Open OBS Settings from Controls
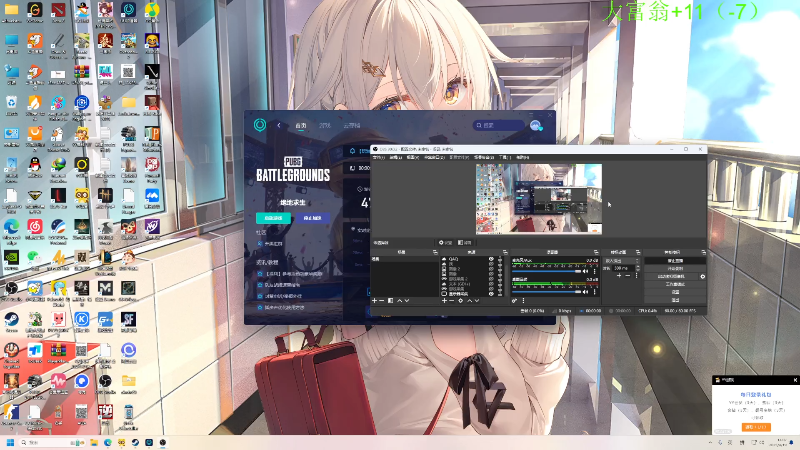Viewport: 800px width, 450px height. (676, 292)
